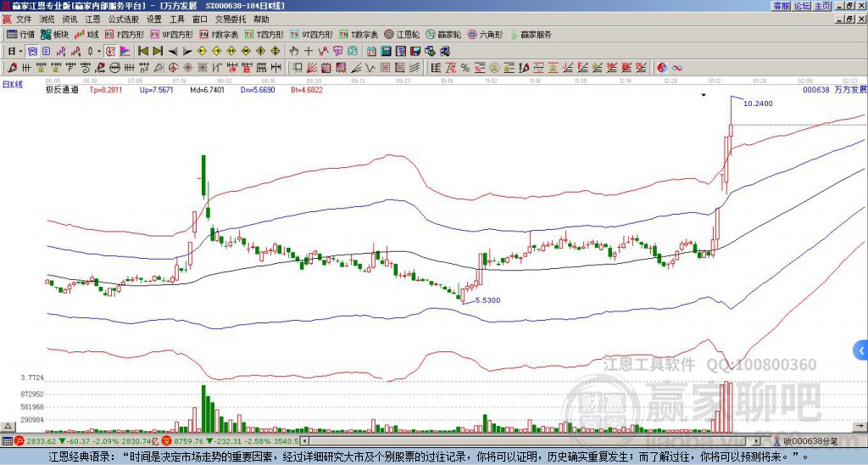Open the 行情 quotes view
Image resolution: width=868 pixels, height=465 pixels.
[20, 34]
